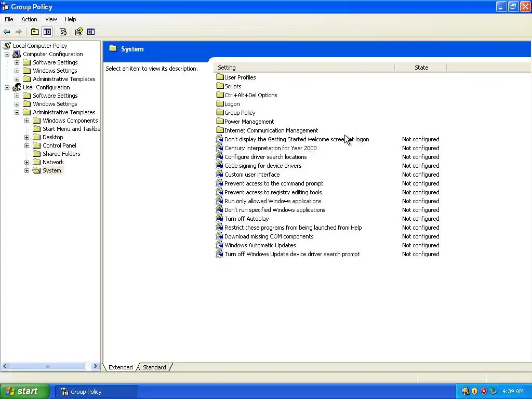Click the User Profiles folder icon
Image resolution: width=532 pixels, height=399 pixels.
coord(220,77)
